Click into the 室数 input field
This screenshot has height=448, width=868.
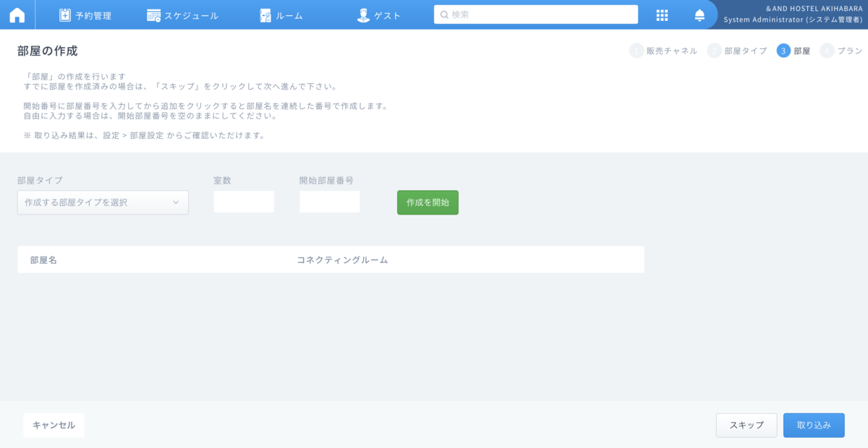[244, 202]
